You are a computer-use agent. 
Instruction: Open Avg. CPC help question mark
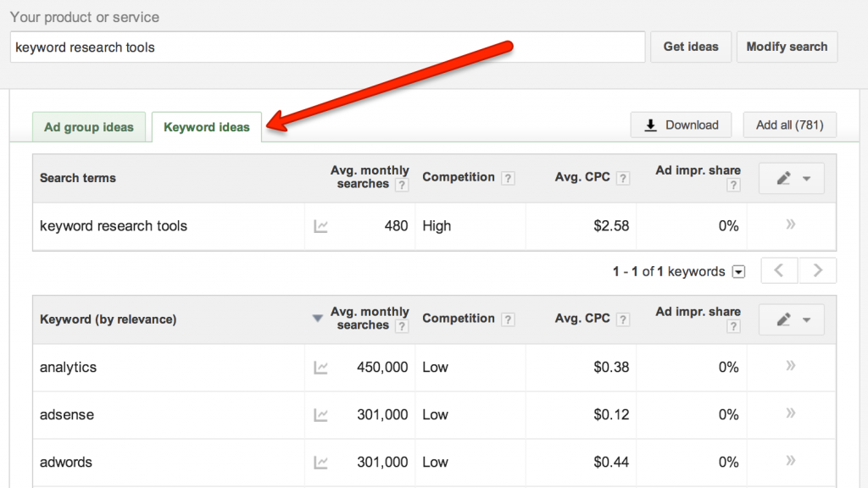click(623, 177)
